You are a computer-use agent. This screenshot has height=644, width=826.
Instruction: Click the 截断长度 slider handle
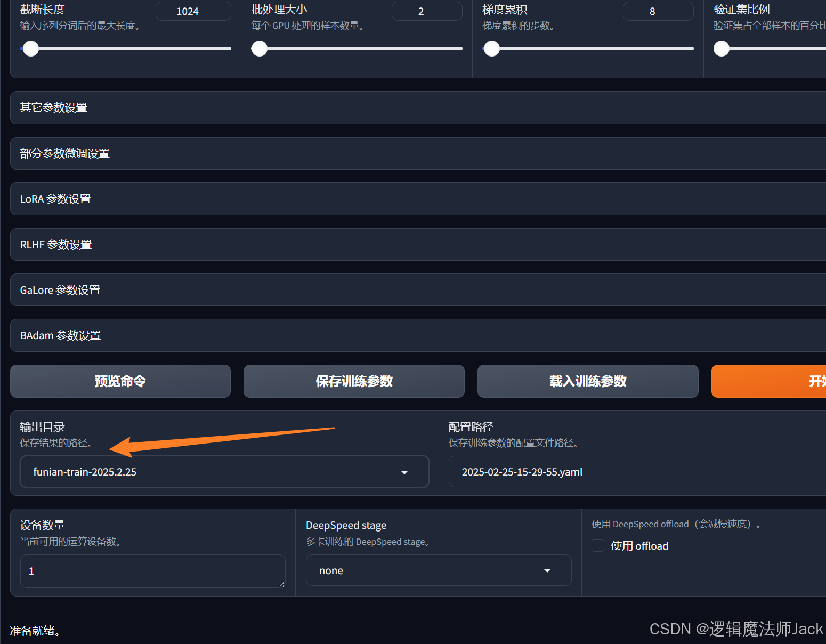click(x=31, y=49)
